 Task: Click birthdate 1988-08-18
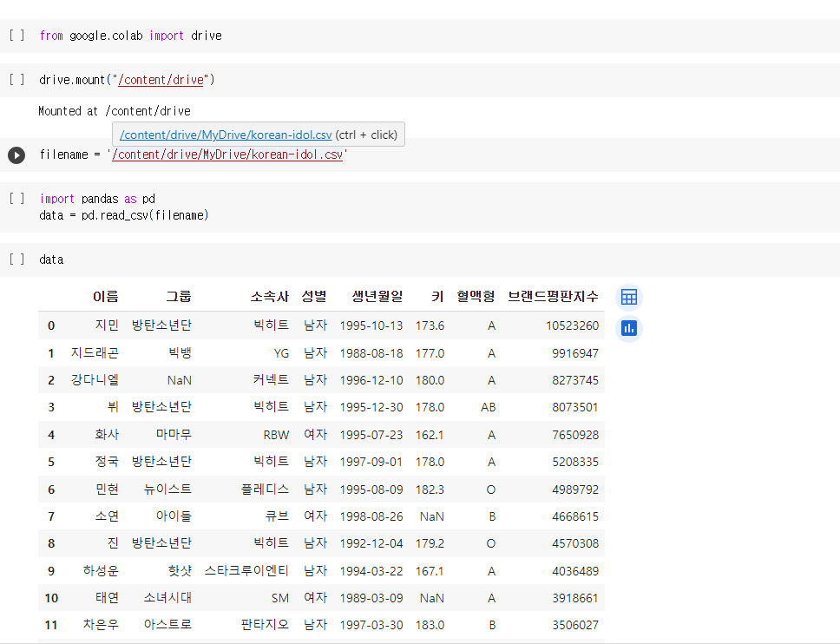371,353
